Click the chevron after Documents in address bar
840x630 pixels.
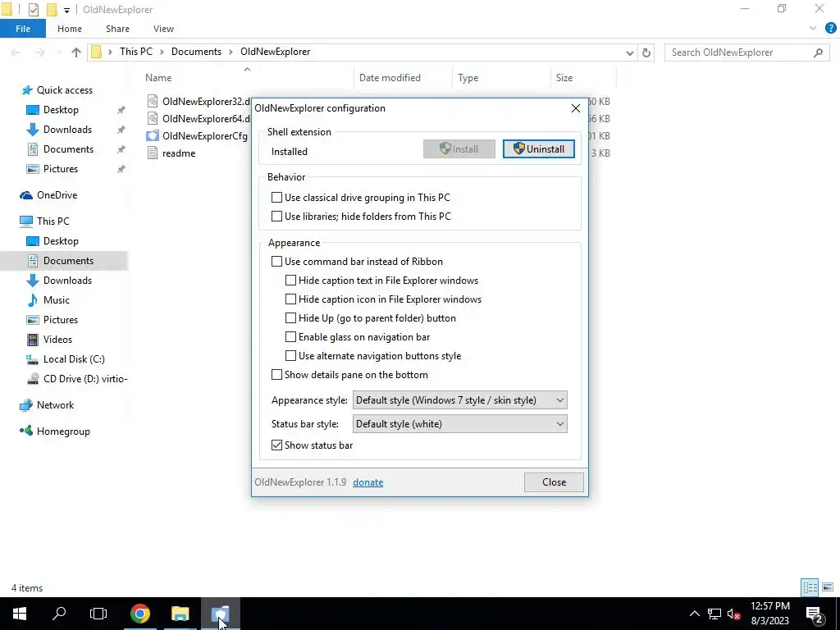pyautogui.click(x=231, y=52)
